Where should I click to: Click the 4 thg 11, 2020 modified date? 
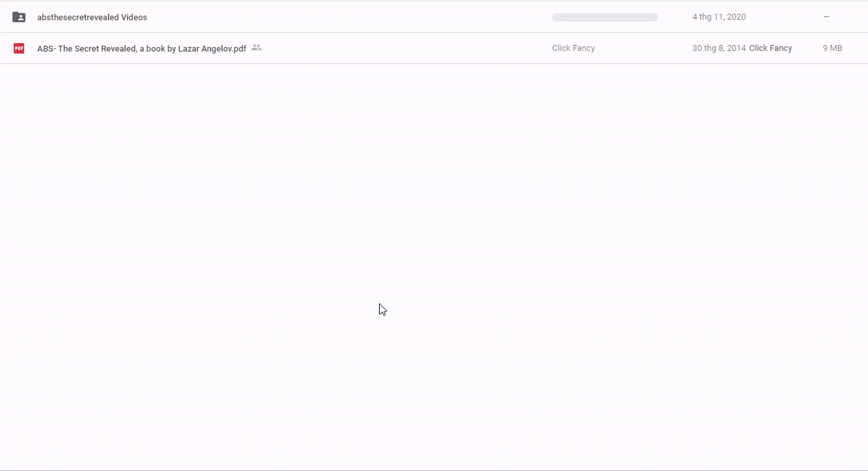pos(719,17)
